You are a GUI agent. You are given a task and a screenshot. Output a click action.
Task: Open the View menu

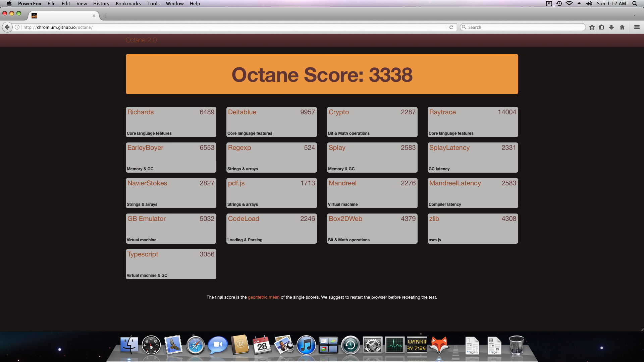82,4
